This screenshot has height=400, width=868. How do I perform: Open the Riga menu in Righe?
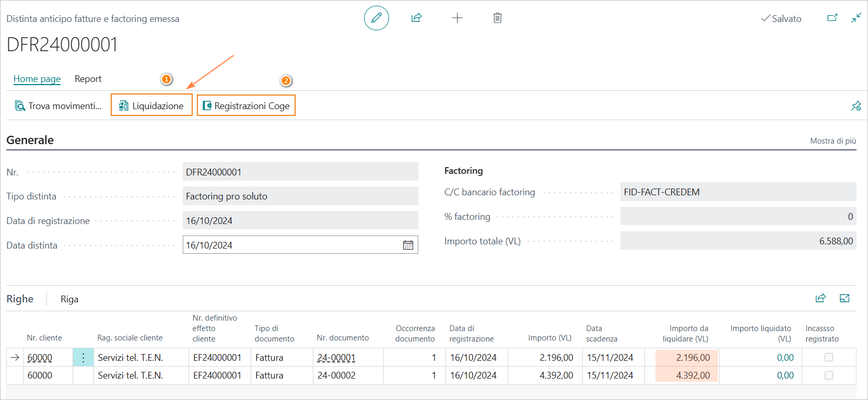pos(69,299)
